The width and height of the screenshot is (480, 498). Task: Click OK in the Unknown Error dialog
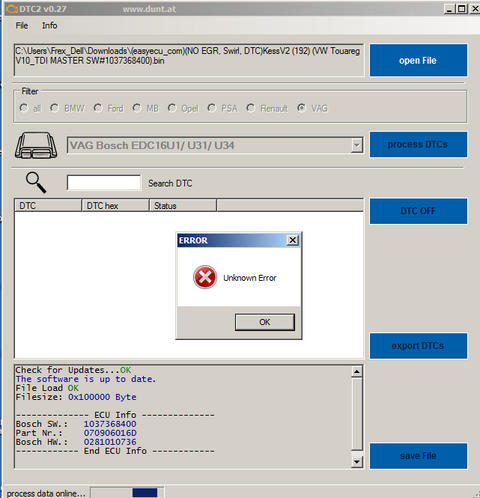265,322
